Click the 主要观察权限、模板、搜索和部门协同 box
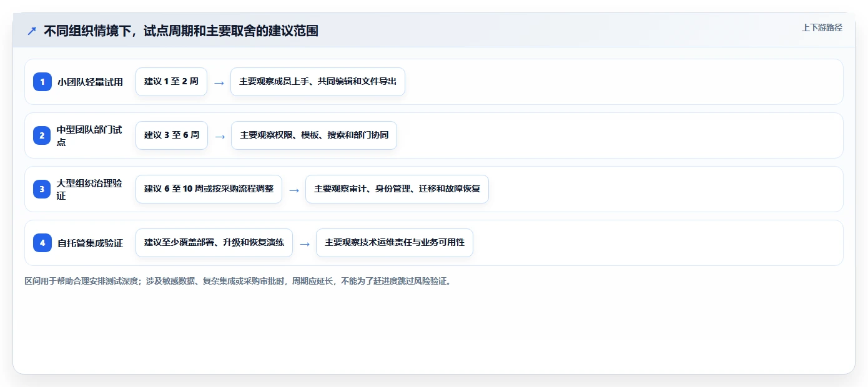 tap(314, 135)
